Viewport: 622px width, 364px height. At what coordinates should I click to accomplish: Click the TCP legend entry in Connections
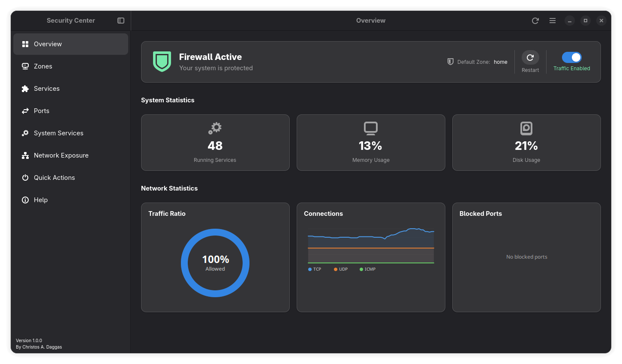[x=315, y=269]
